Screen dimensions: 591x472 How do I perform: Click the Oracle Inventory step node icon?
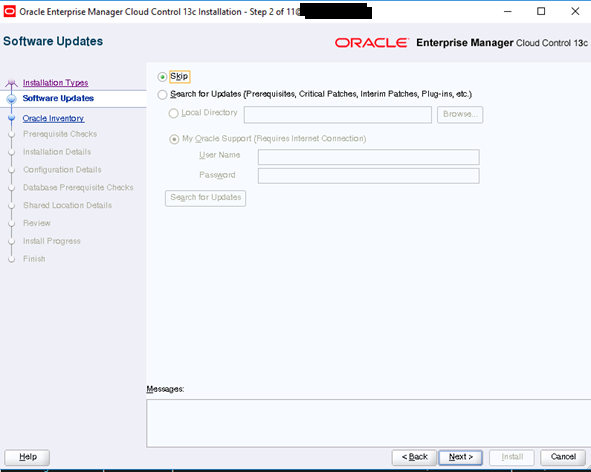12,118
